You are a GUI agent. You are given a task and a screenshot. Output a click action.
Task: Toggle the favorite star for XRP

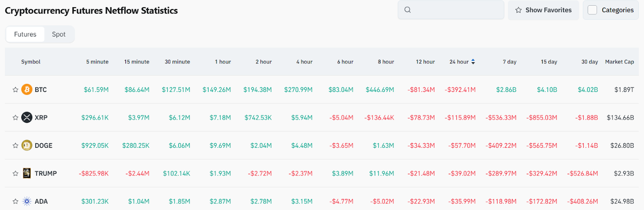(15, 118)
